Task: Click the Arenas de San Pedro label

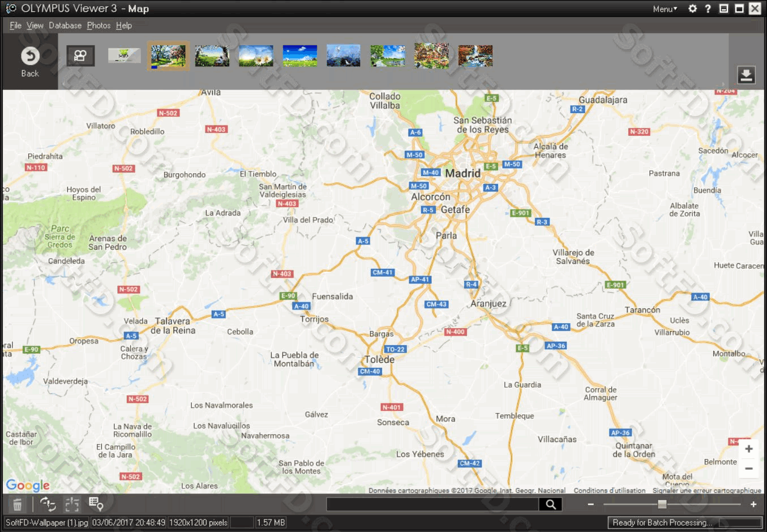Action: tap(108, 242)
